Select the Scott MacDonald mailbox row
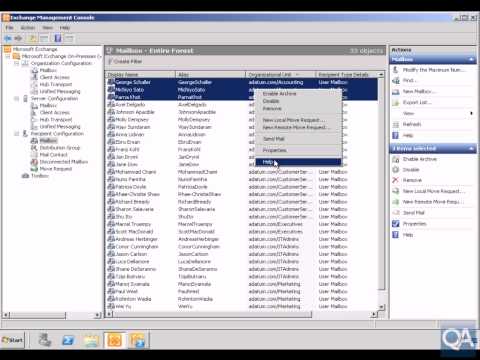Screen dimensions: 480x360 242,232
